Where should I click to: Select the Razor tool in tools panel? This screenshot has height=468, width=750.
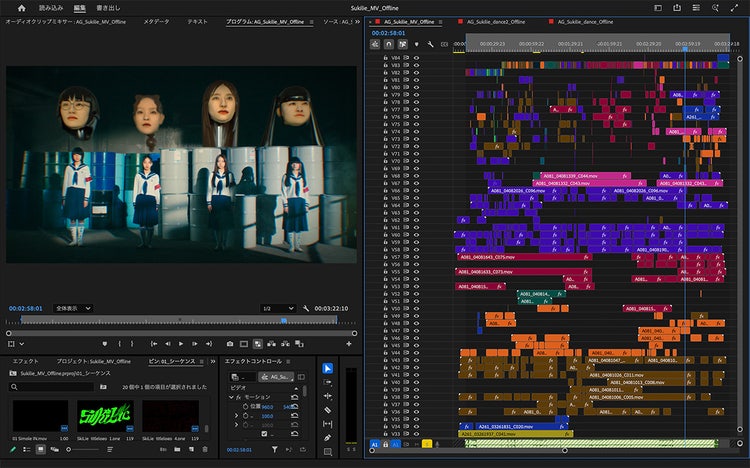coord(328,410)
